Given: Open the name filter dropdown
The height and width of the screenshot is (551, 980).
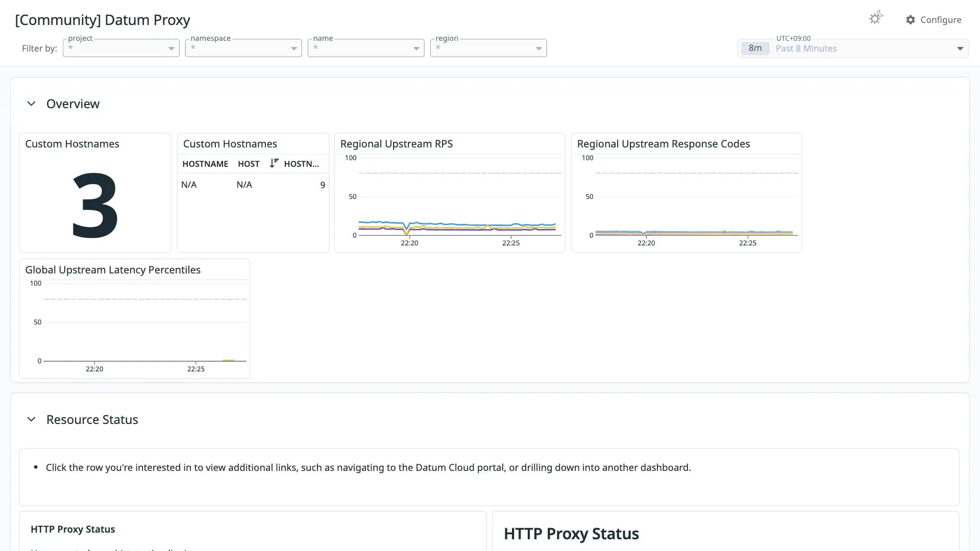Looking at the screenshot, I should [x=366, y=48].
